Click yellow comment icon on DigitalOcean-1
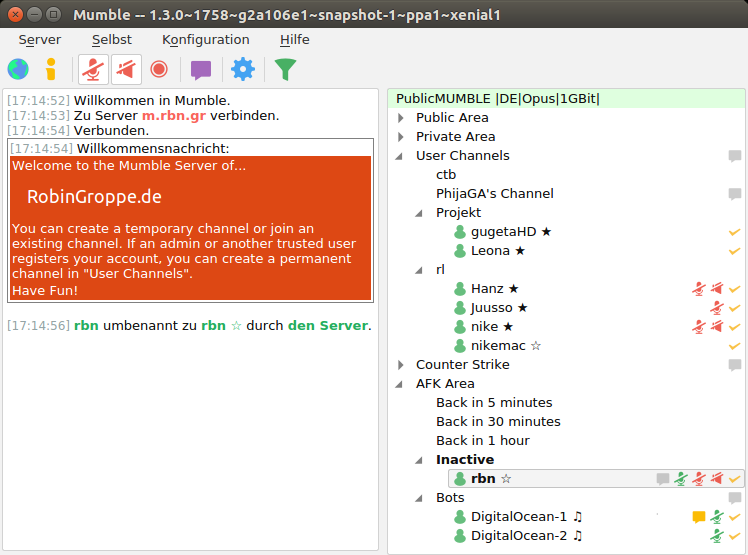This screenshot has height=555, width=748. click(699, 517)
